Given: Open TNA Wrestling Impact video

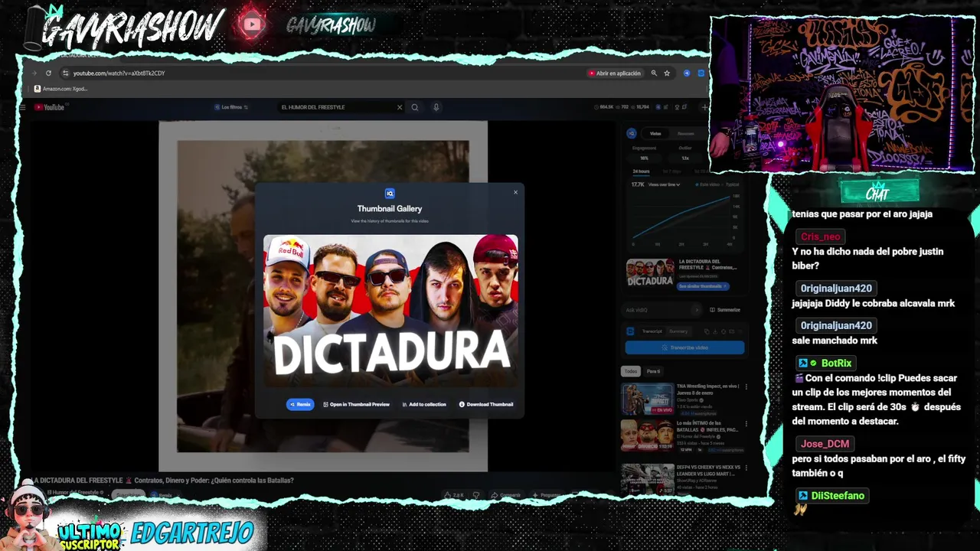Looking at the screenshot, I should point(647,399).
